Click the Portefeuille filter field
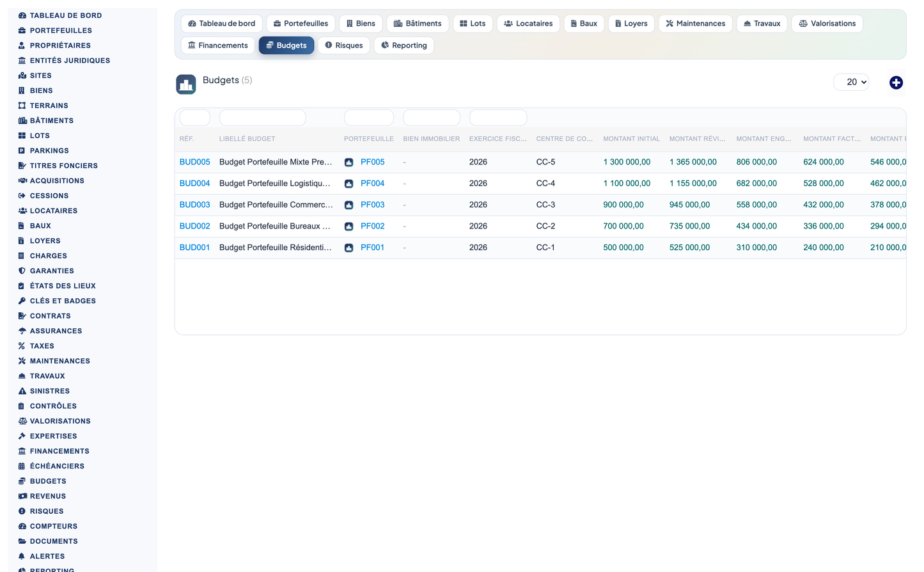This screenshot has width=924, height=572. (x=369, y=118)
